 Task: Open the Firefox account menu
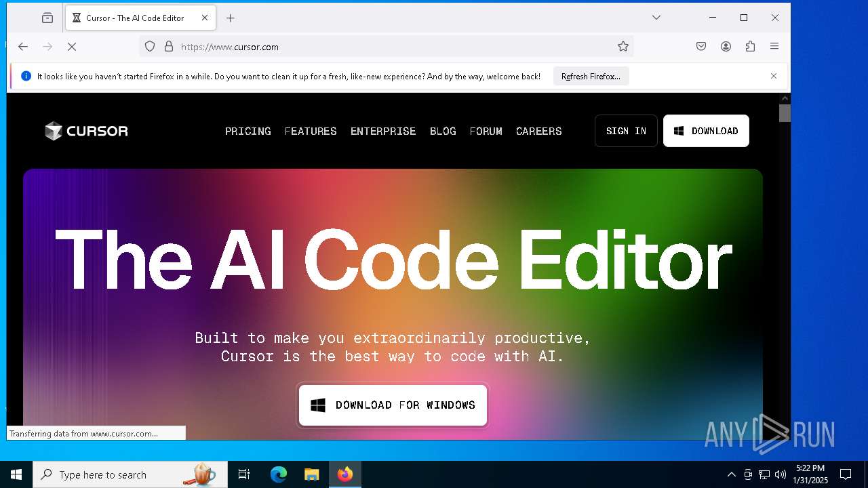point(726,47)
